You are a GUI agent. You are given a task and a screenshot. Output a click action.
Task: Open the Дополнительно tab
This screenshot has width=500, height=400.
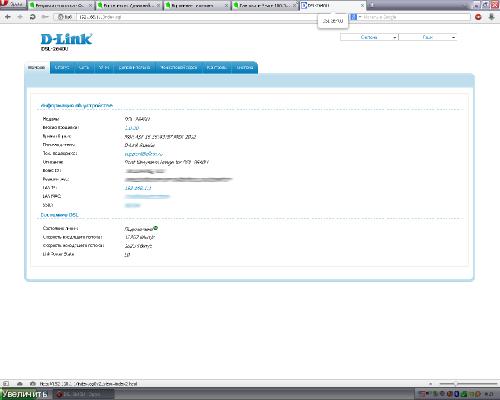pos(134,67)
